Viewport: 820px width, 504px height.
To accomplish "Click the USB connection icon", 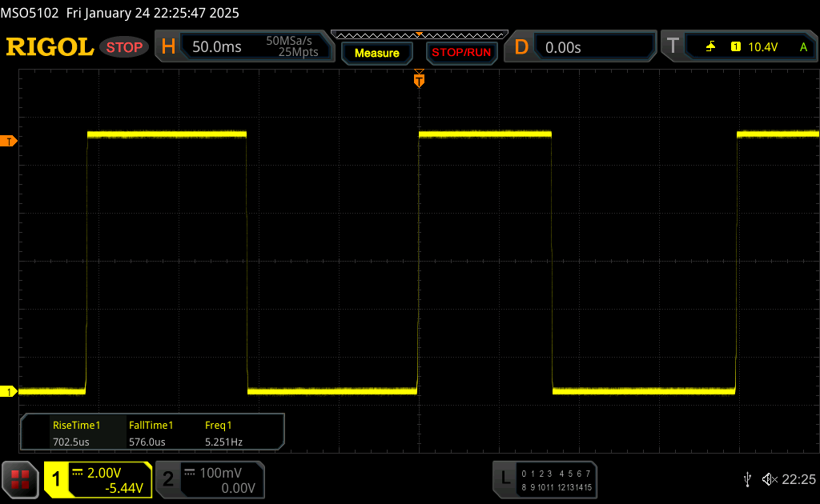I will [748, 479].
